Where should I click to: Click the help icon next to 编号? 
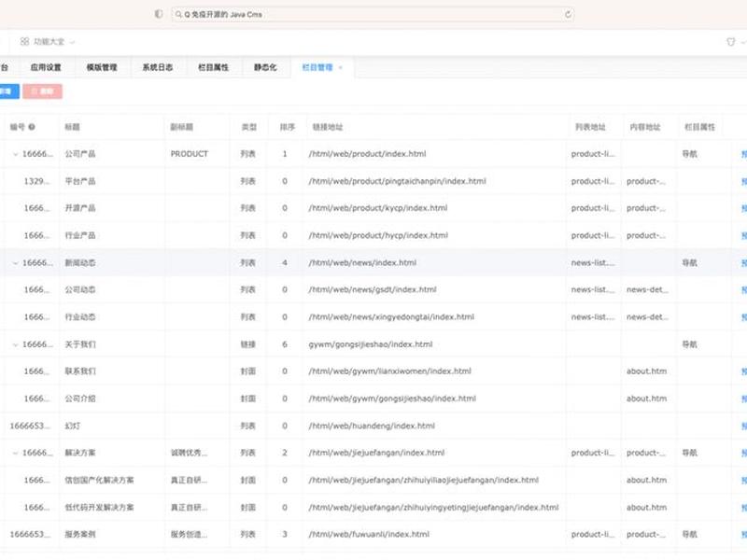(x=32, y=127)
